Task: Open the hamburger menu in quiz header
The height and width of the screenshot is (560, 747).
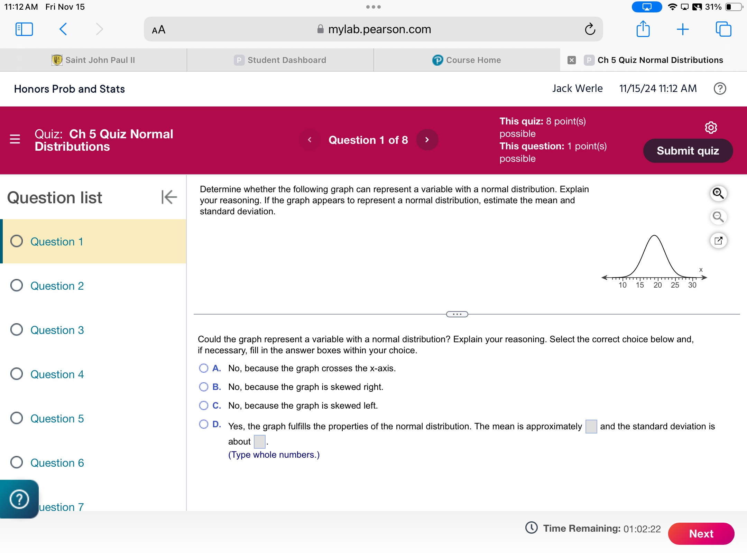Action: click(x=15, y=139)
